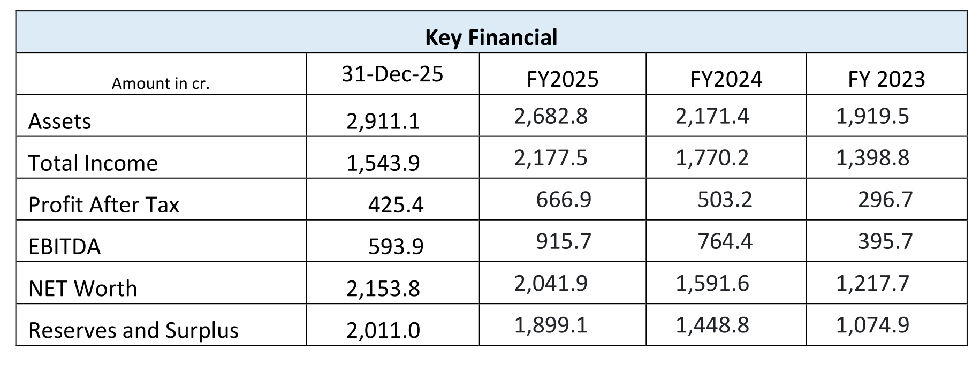Select the 'Amount in cr.' header cell
980x372 pixels.
(161, 83)
